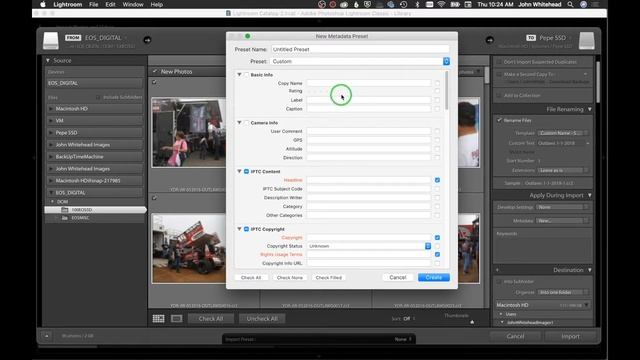Collapse the Destination panel
This screenshot has width=640, height=360.
(589, 270)
